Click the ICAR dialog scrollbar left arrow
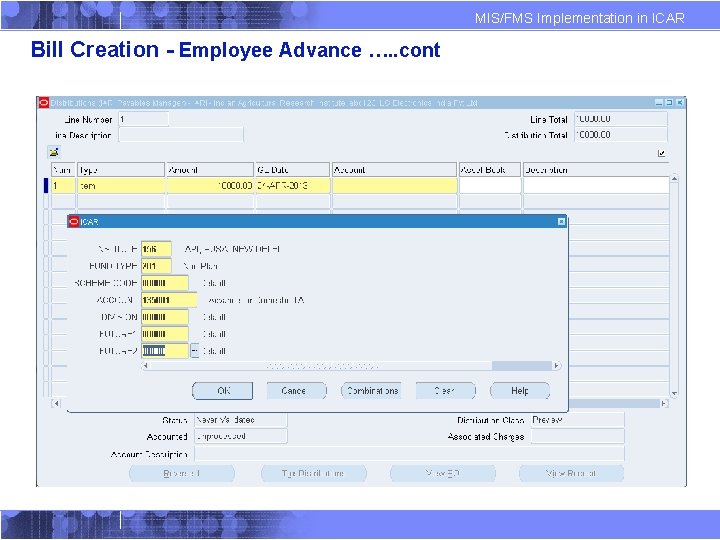Image resolution: width=720 pixels, height=540 pixels. pyautogui.click(x=145, y=366)
